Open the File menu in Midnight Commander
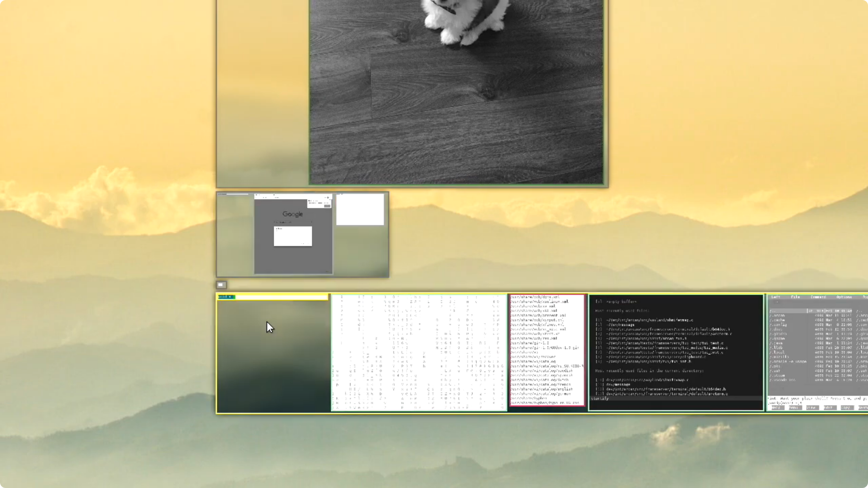Screen dimensions: 868x488 pyautogui.click(x=795, y=297)
